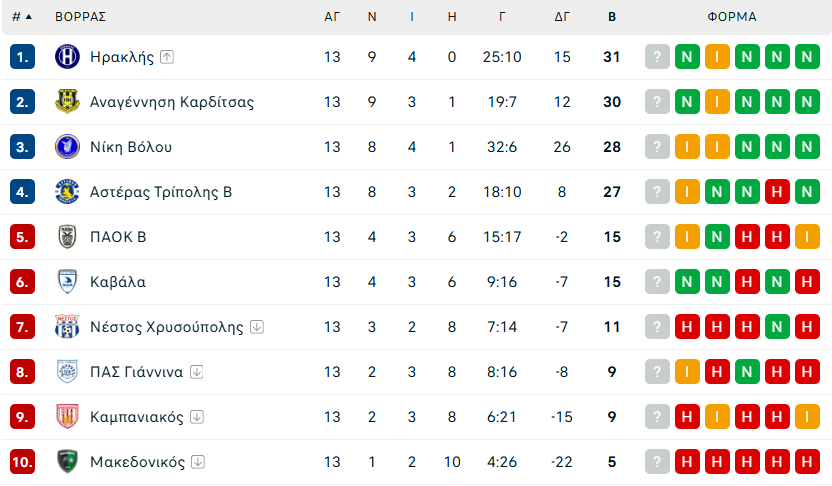The width and height of the screenshot is (832, 486).
Task: Click the ΦΟΡΜΑ column header
Action: click(x=732, y=17)
